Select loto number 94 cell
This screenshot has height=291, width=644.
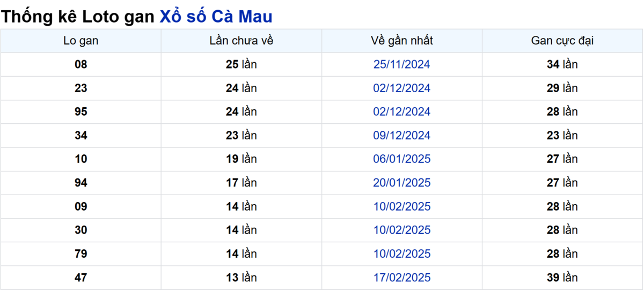[x=81, y=183]
